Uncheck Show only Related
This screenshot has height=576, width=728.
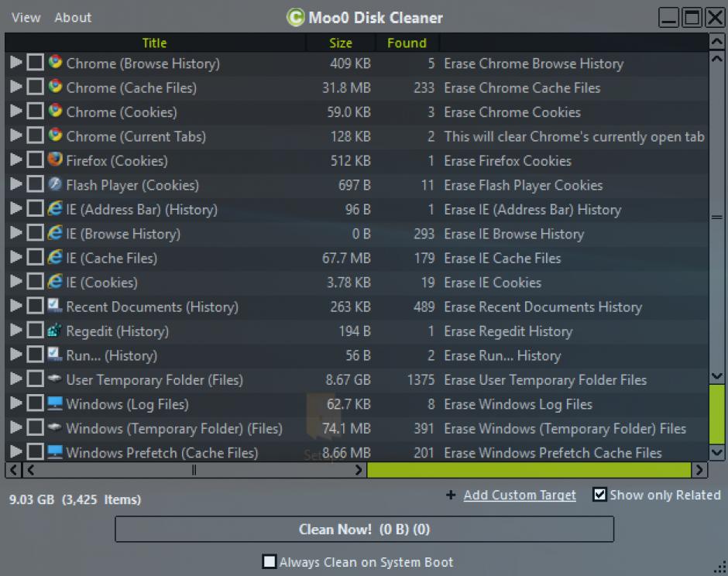(600, 494)
